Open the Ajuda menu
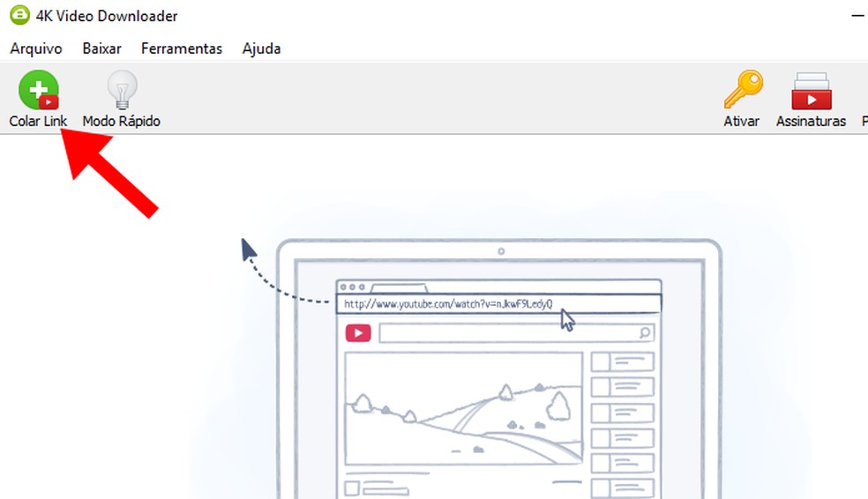 click(261, 48)
